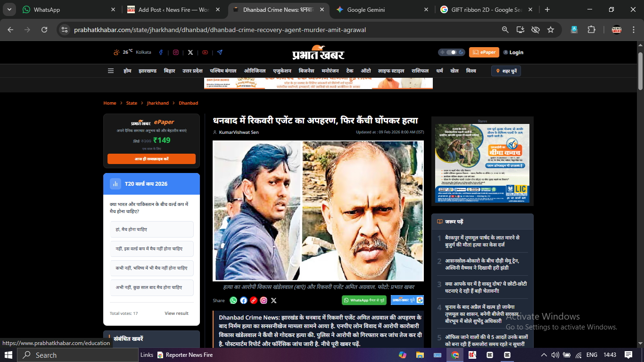Copy article link with red link icon
The height and width of the screenshot is (362, 644).
(x=254, y=300)
